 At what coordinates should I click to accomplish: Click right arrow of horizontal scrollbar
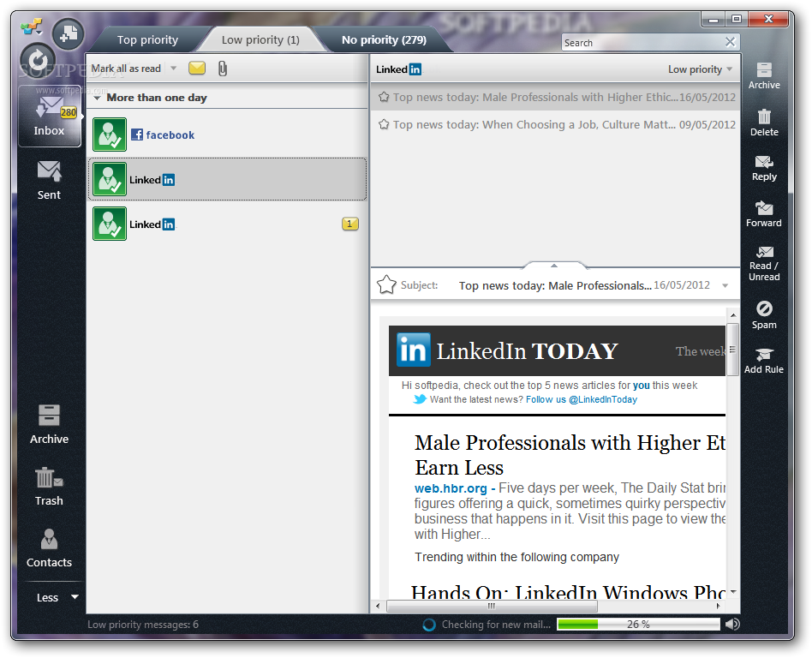pyautogui.click(x=718, y=606)
